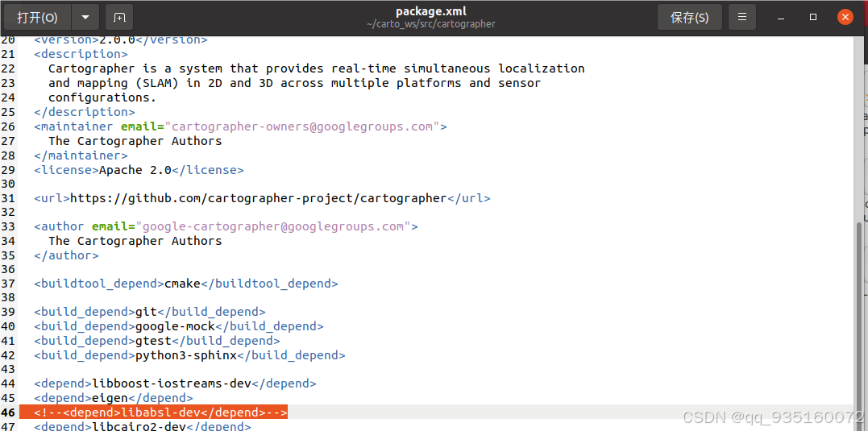Viewport: 868px width, 431px height.
Task: Click the eigen depend line
Action: tap(114, 397)
